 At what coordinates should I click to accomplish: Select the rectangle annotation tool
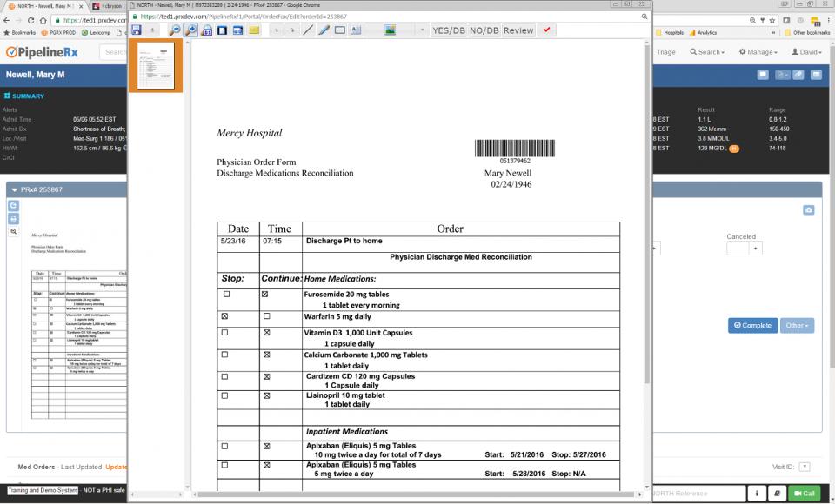coord(340,30)
